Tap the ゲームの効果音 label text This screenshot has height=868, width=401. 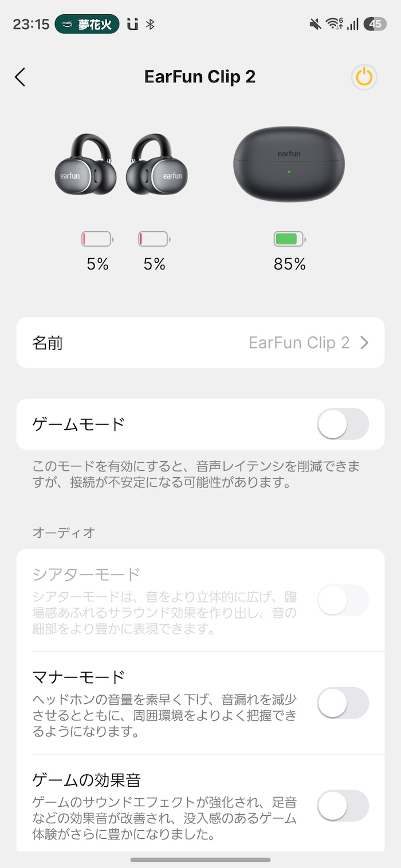tap(87, 780)
